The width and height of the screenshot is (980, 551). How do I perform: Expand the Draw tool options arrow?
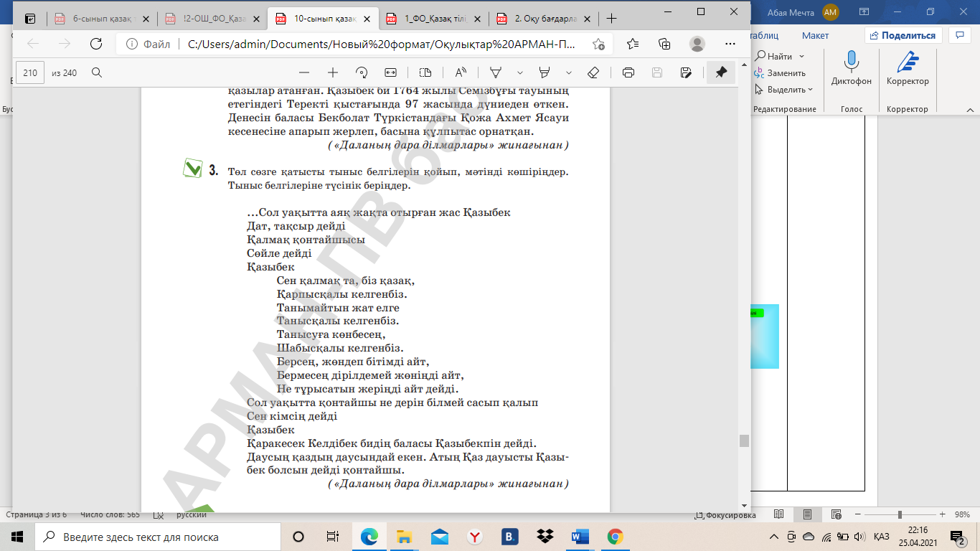[520, 72]
